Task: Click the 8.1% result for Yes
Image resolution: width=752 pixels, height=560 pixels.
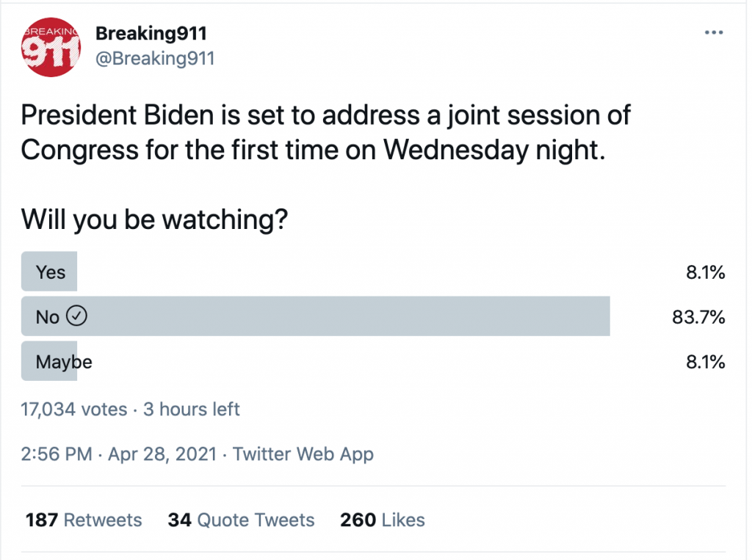Action: coord(705,273)
